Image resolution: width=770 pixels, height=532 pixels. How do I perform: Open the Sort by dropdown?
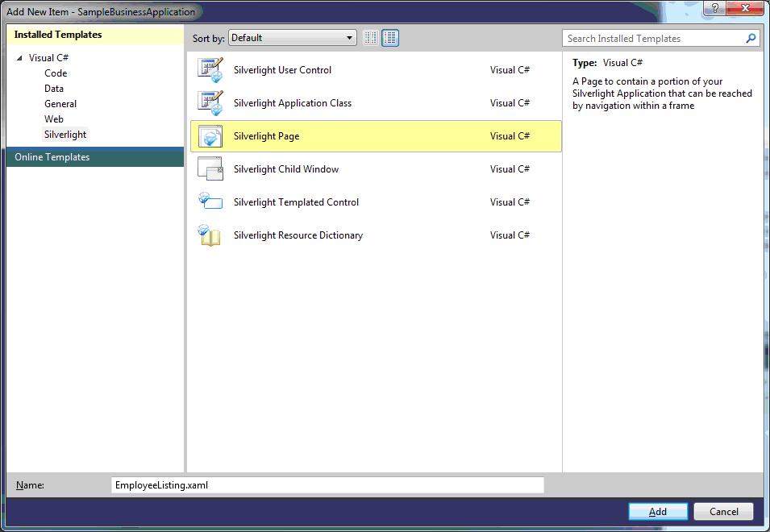(292, 38)
